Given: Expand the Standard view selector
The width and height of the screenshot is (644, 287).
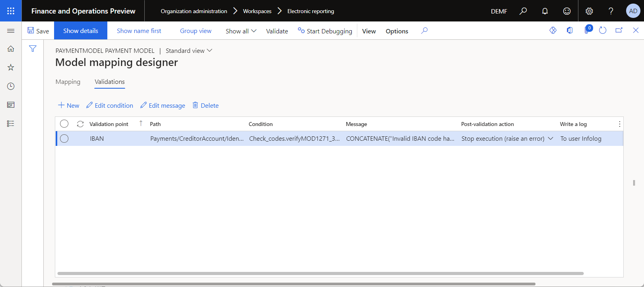Looking at the screenshot, I should tap(189, 50).
